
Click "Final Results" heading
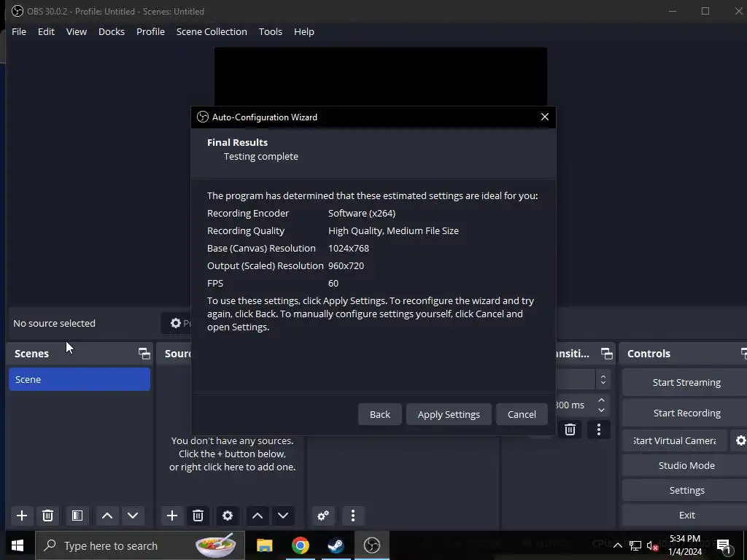click(237, 142)
